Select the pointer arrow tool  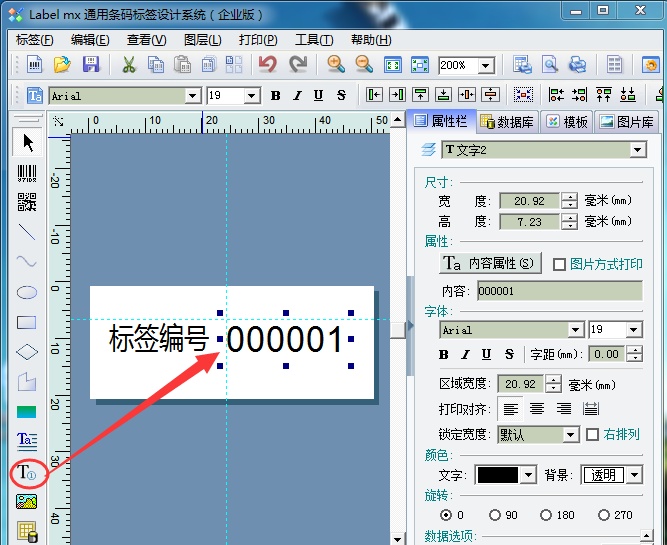click(27, 143)
